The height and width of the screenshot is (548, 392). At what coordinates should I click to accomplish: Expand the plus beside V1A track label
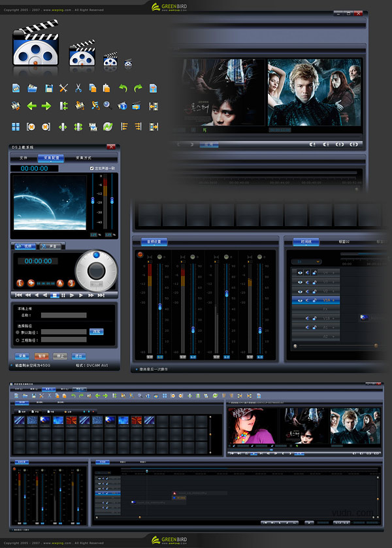pos(333,300)
